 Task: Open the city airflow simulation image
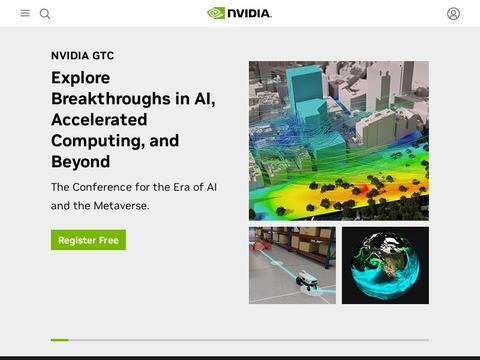tap(339, 141)
